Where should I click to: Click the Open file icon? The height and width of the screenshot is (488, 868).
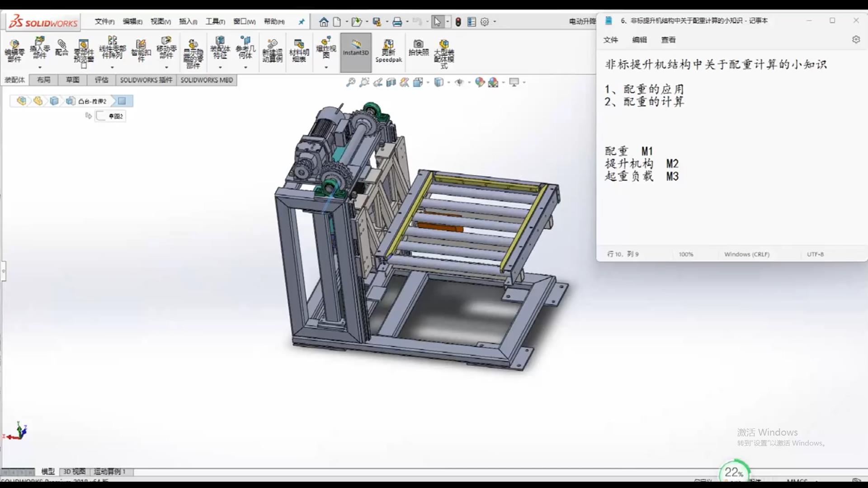(x=357, y=22)
